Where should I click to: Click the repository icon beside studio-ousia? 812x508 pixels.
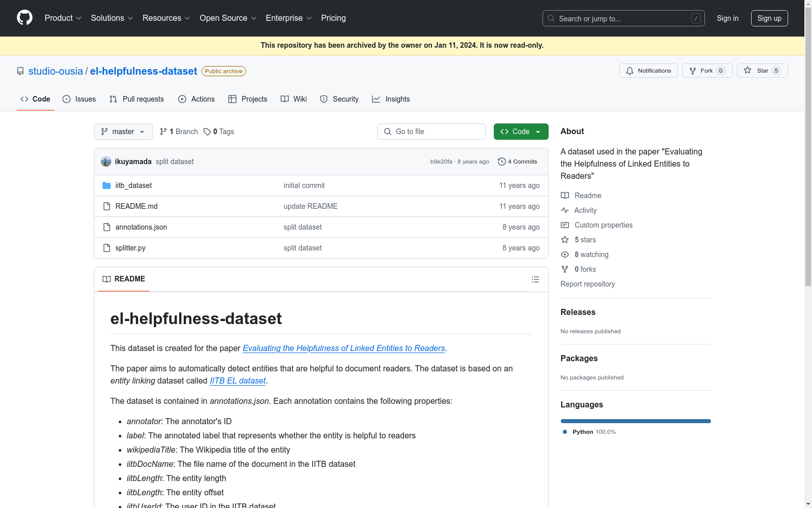point(20,71)
